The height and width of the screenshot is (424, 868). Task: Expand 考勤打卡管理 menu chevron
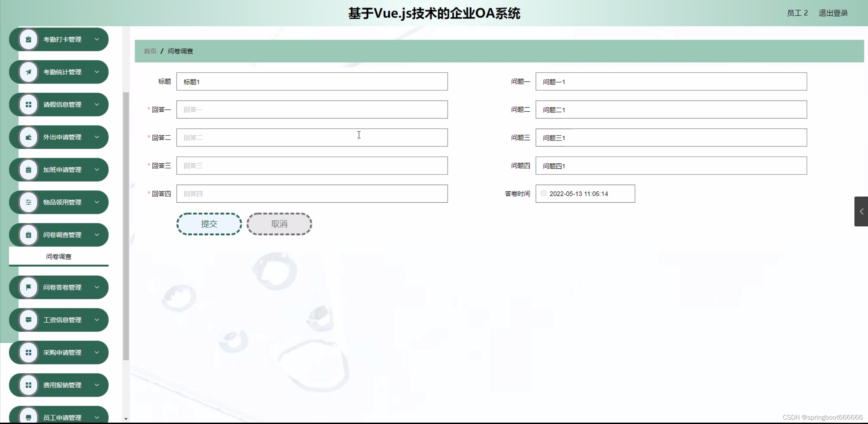[x=97, y=39]
